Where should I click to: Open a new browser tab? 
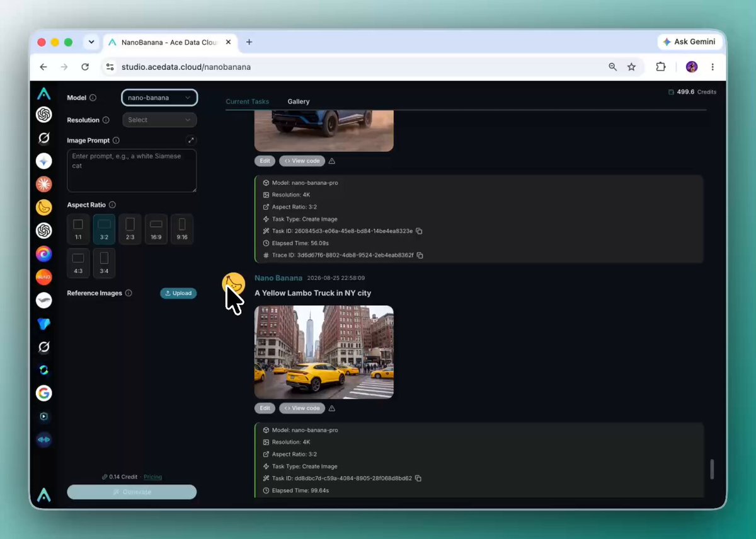[x=249, y=42]
